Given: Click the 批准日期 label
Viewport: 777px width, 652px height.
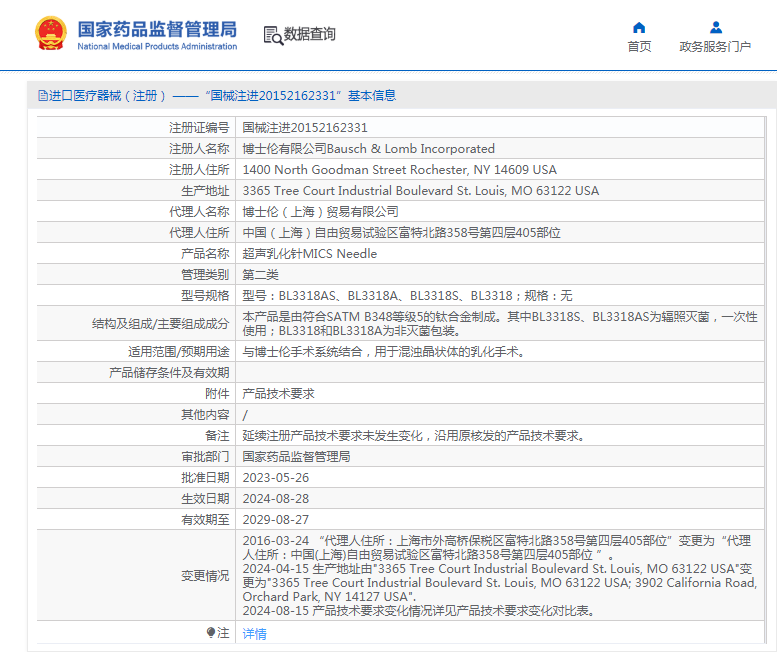Looking at the screenshot, I should [x=205, y=478].
